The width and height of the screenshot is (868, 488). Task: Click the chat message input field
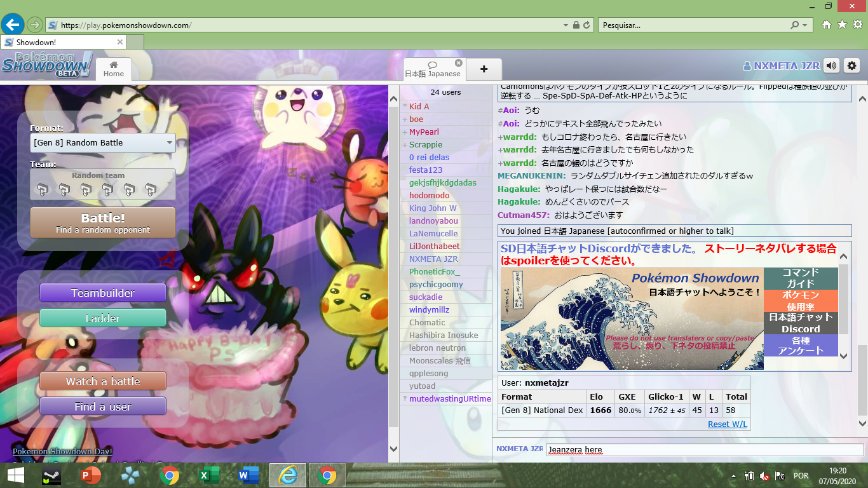[705, 449]
